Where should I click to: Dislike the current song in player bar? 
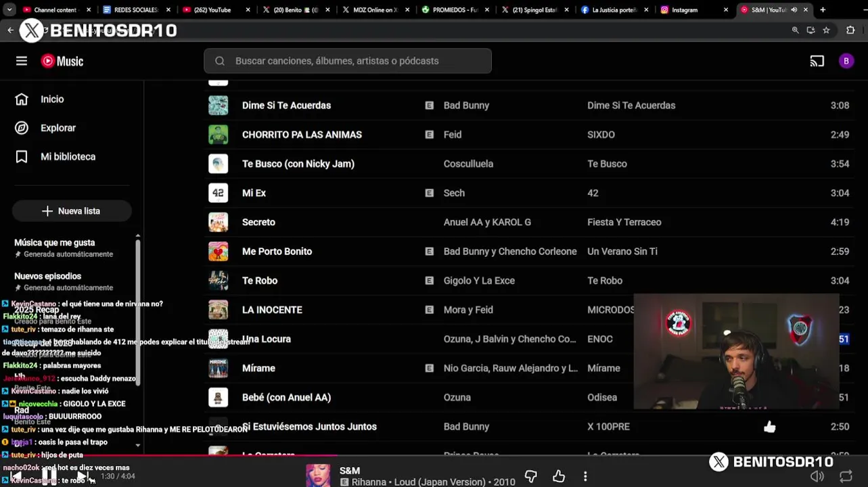click(531, 476)
